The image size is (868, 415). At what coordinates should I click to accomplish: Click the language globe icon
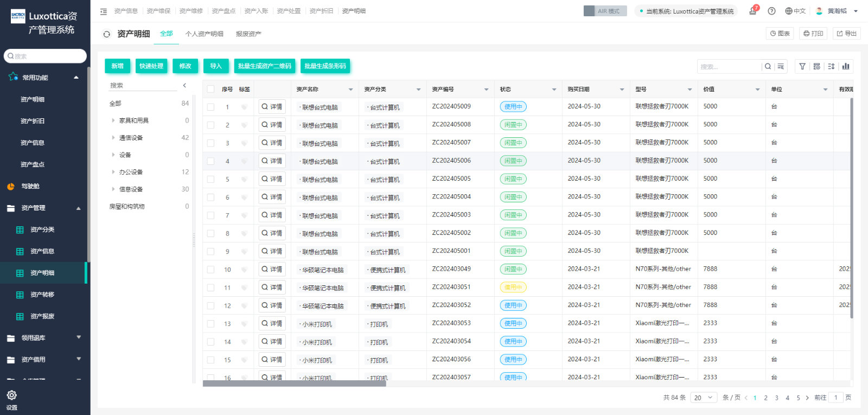(789, 11)
